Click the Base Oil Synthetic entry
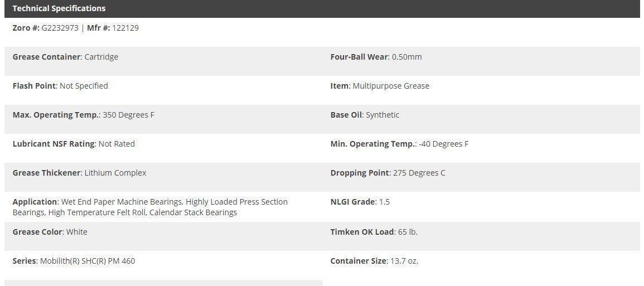644x286 pixels. (365, 115)
